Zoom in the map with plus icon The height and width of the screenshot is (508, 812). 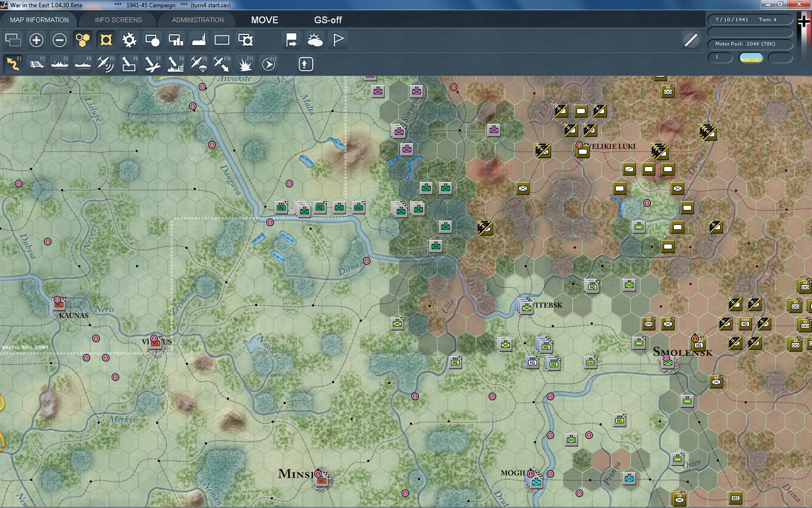click(x=36, y=40)
